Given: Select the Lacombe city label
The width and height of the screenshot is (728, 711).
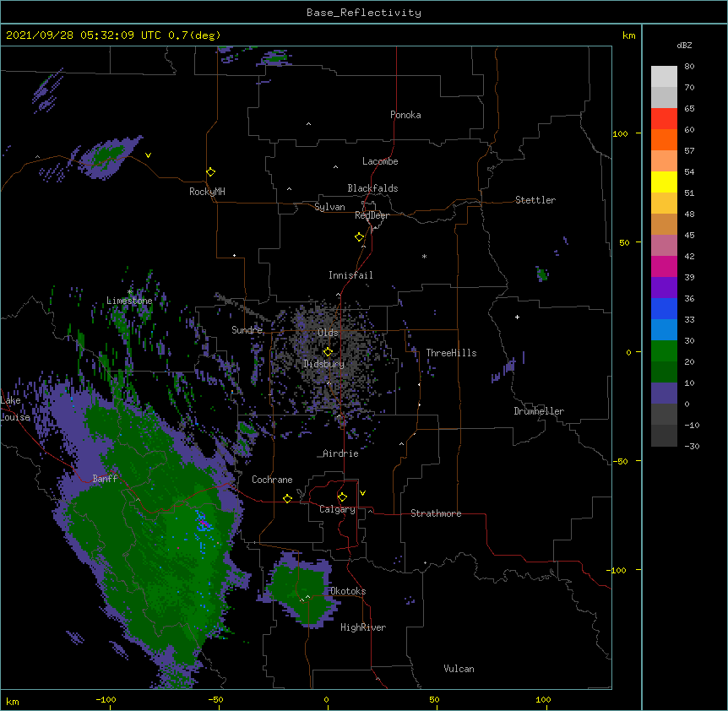Looking at the screenshot, I should pyautogui.click(x=380, y=161).
